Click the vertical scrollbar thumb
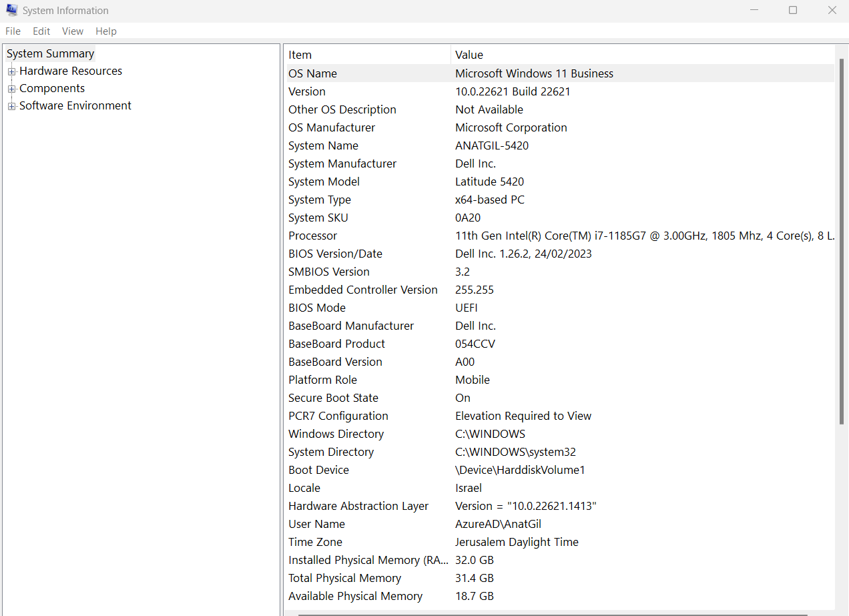The height and width of the screenshot is (616, 849). [842, 240]
